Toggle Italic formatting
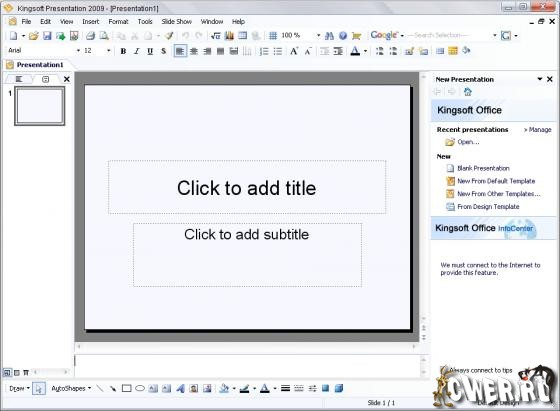The height and width of the screenshot is (411, 560). tap(136, 51)
